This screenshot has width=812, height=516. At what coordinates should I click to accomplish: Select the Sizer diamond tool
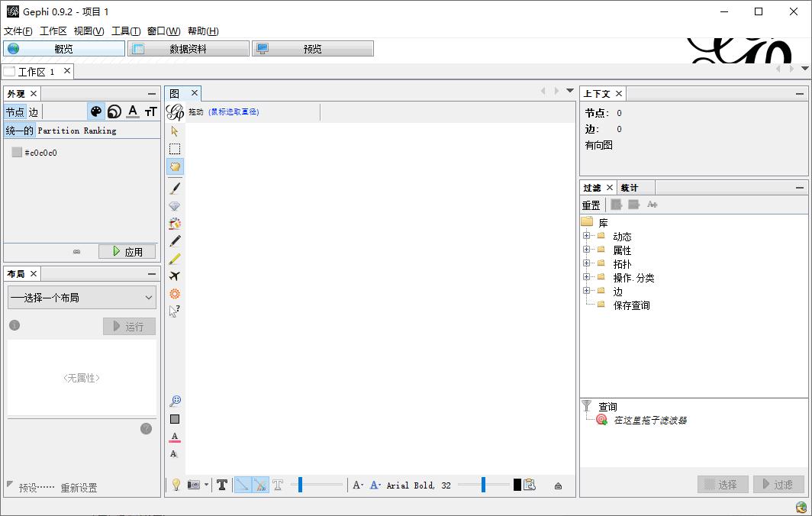click(175, 205)
